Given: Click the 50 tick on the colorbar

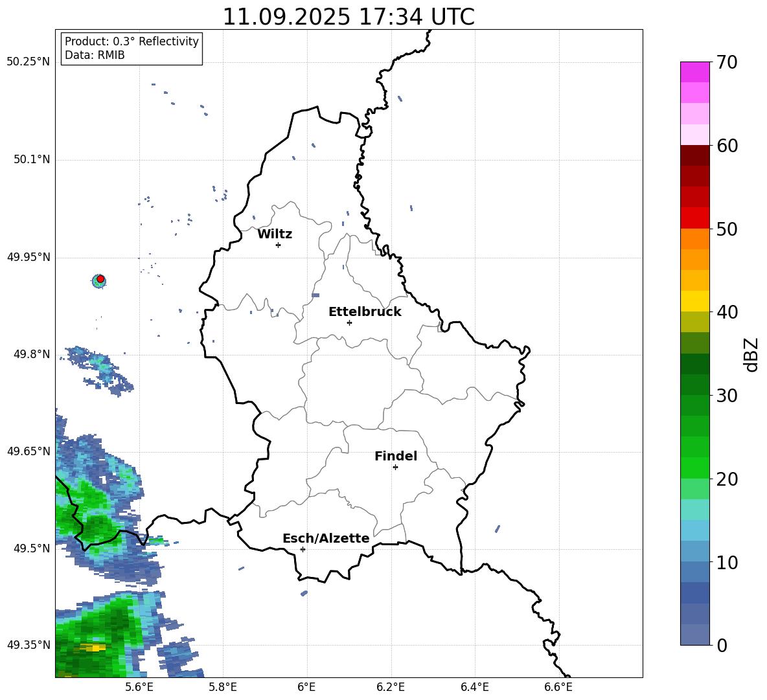Looking at the screenshot, I should pos(727,229).
